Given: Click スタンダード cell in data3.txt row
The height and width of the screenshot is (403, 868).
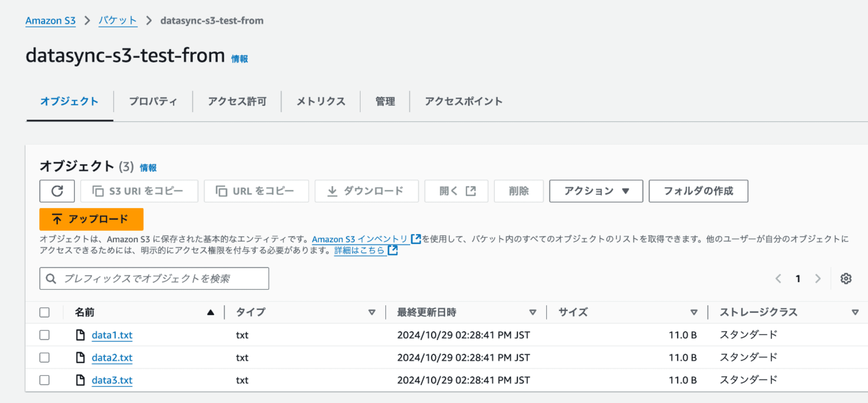Looking at the screenshot, I should coord(748,380).
